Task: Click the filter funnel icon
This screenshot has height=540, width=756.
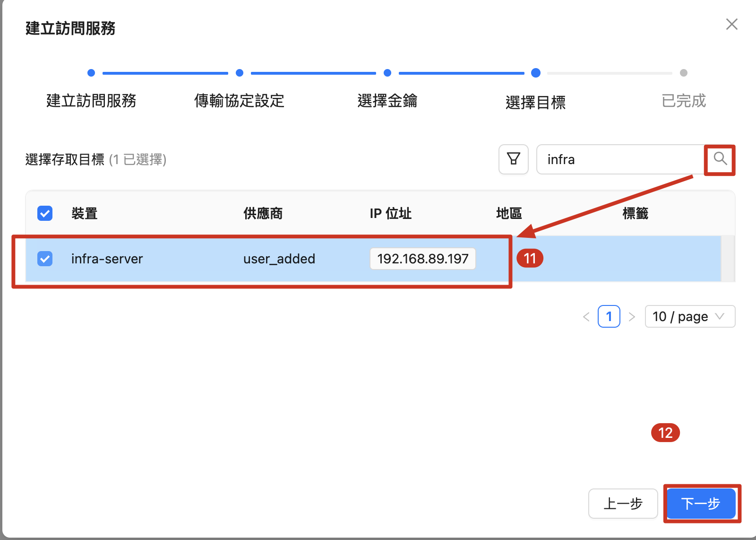Action: tap(513, 159)
